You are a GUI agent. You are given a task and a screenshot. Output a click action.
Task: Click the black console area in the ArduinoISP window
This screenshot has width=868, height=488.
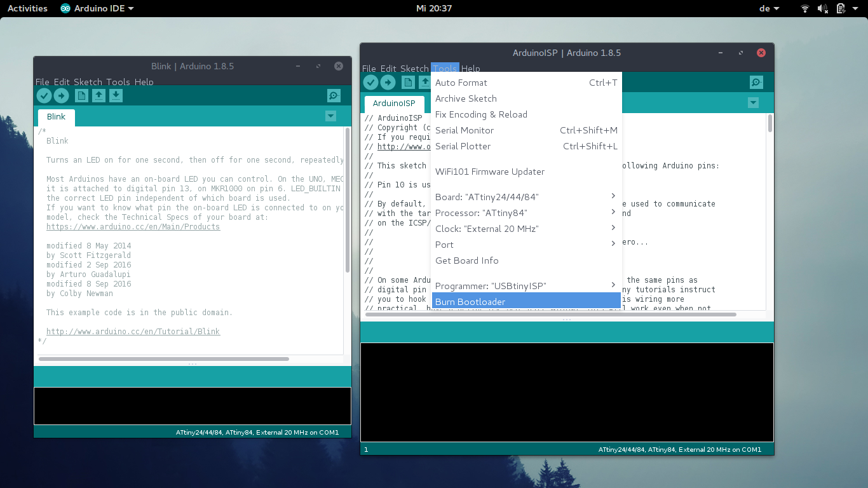point(567,392)
